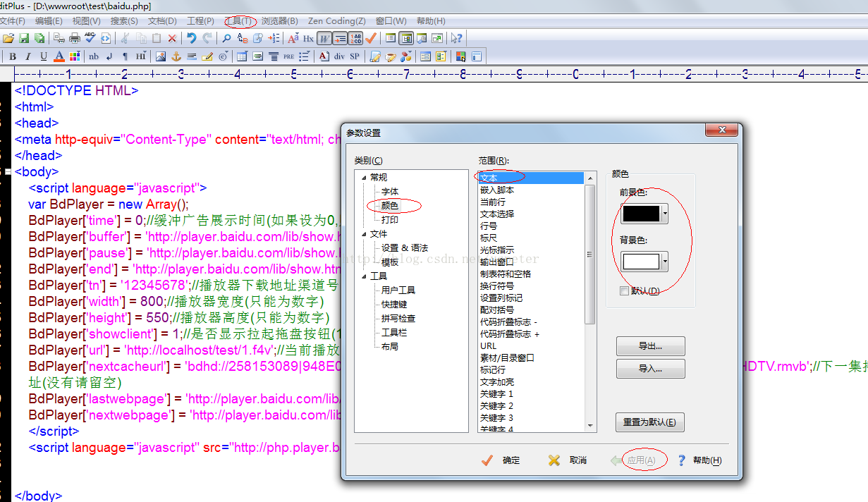Screen dimensions: 868x502
Task: Click the Underline U formatting icon
Action: [x=44, y=56]
